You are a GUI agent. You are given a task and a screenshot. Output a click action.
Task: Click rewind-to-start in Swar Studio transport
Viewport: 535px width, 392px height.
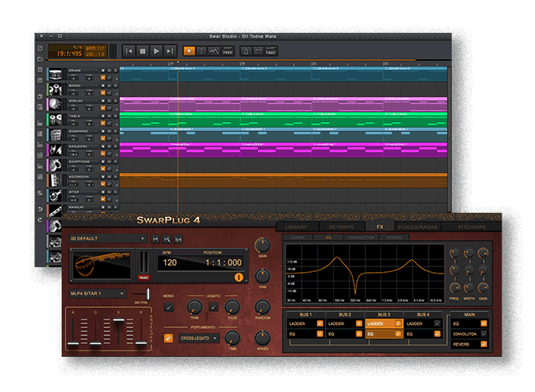(x=129, y=51)
